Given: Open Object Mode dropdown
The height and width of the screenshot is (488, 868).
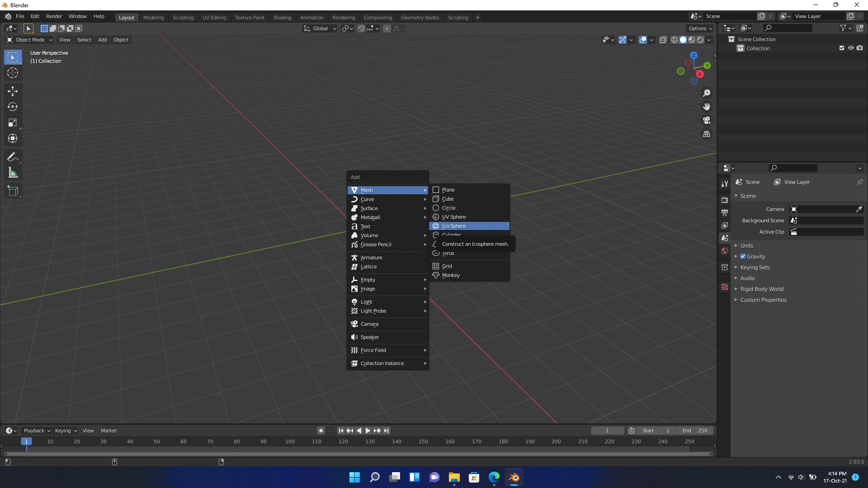Looking at the screenshot, I should [29, 40].
